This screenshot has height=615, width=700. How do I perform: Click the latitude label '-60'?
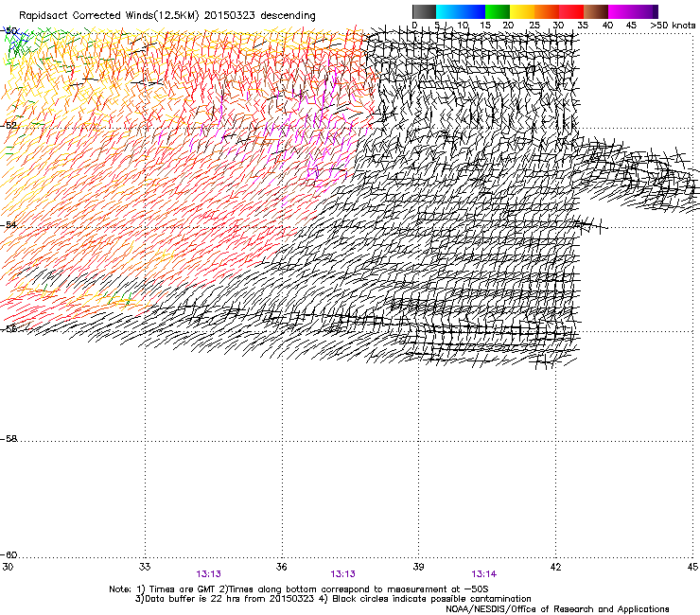click(9, 554)
